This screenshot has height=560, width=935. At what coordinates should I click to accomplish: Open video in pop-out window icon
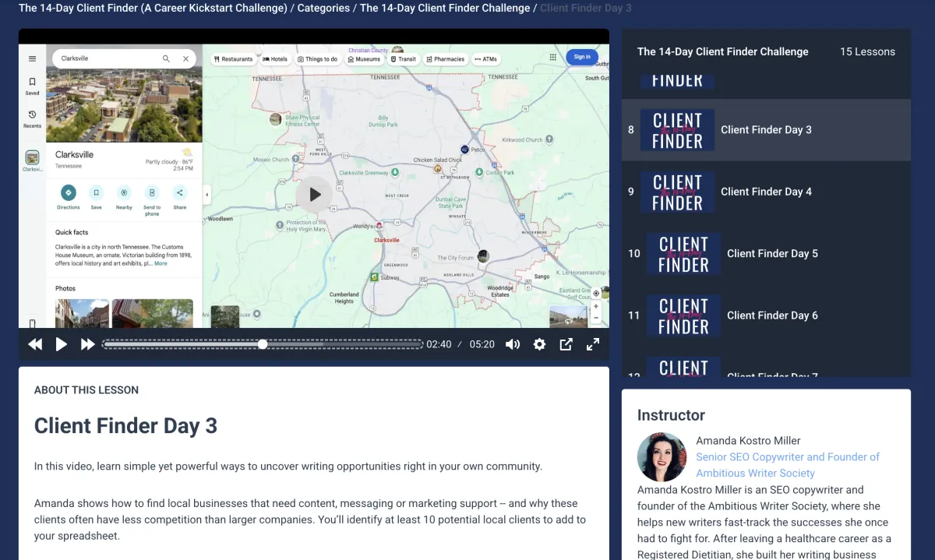pyautogui.click(x=566, y=344)
